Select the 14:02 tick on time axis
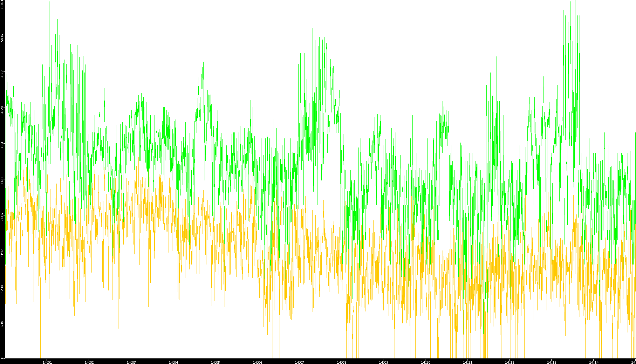This screenshot has width=636, height=364. coord(89,362)
